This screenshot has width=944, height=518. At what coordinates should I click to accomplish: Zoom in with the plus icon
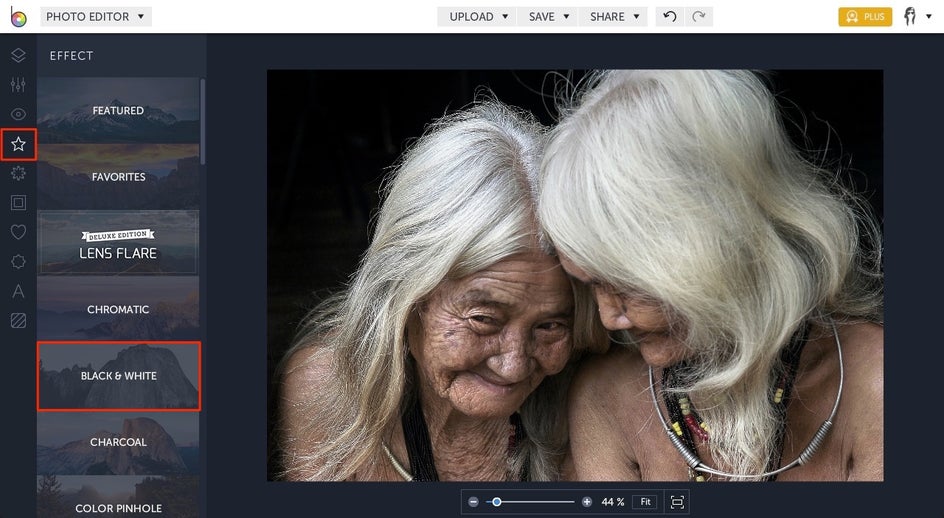tap(586, 502)
